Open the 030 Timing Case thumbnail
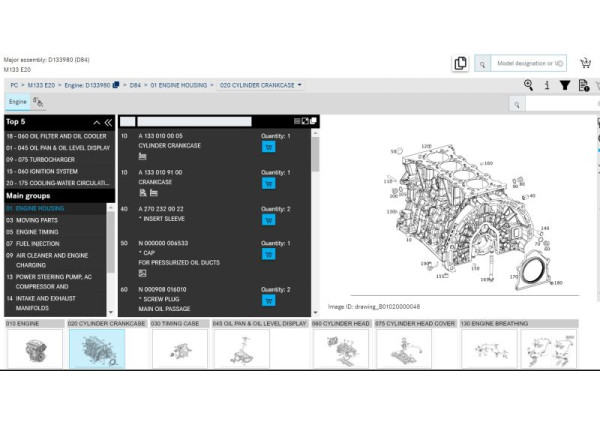 click(180, 349)
